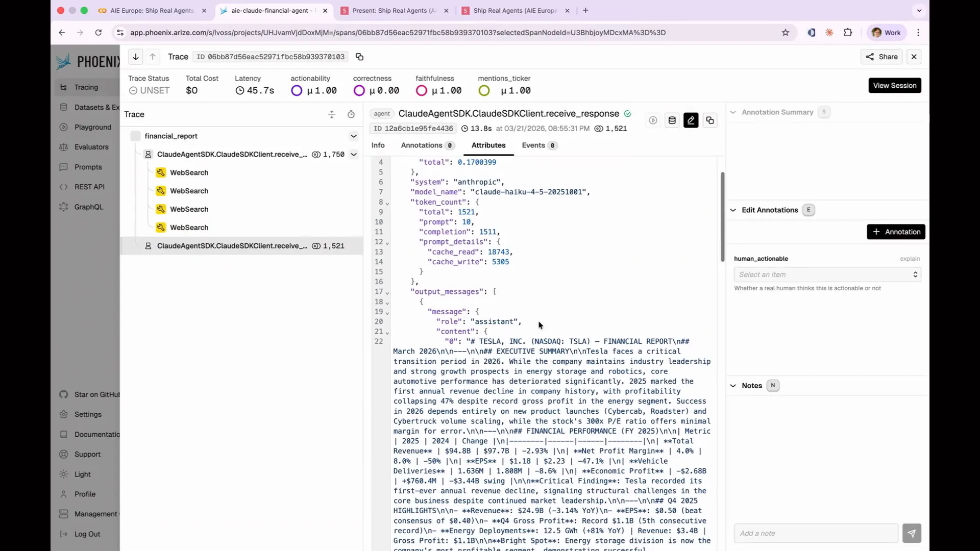Click the actionability score ring
This screenshot has width=980, height=551.
coord(297,91)
